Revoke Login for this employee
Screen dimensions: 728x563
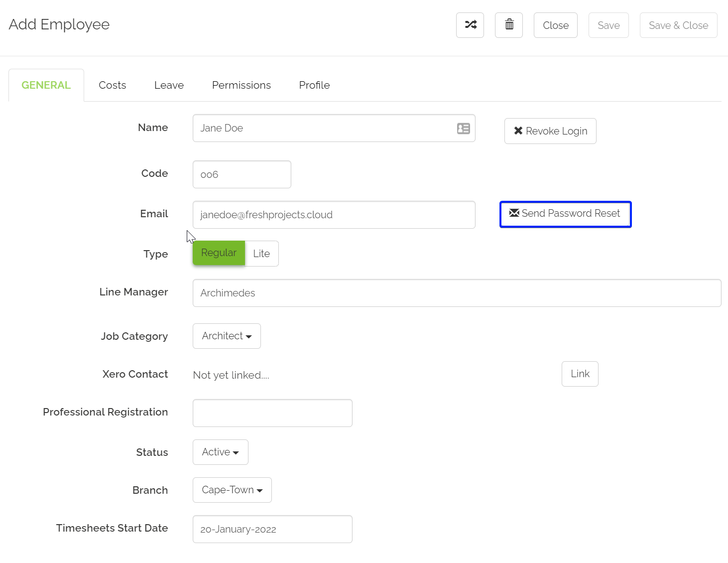tap(550, 131)
